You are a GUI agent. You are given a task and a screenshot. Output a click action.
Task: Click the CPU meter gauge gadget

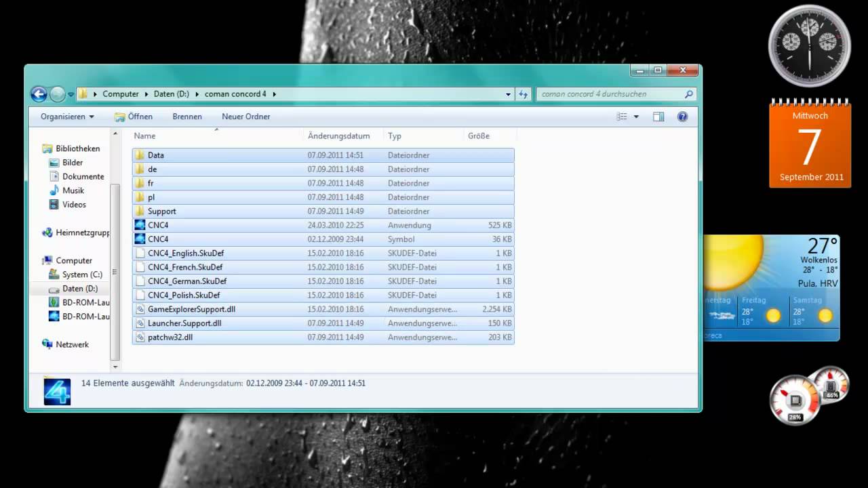pyautogui.click(x=795, y=401)
